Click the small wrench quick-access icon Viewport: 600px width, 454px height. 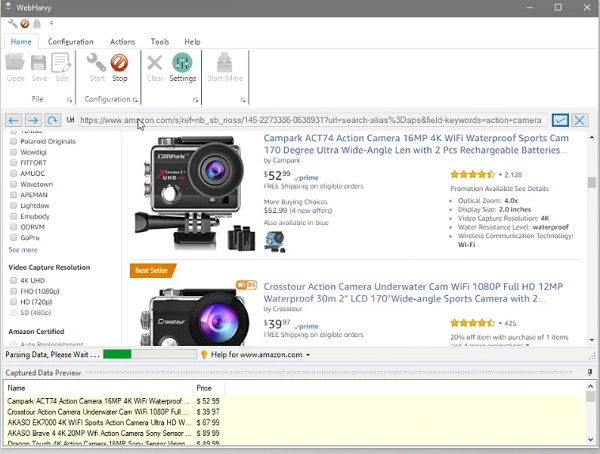13,24
